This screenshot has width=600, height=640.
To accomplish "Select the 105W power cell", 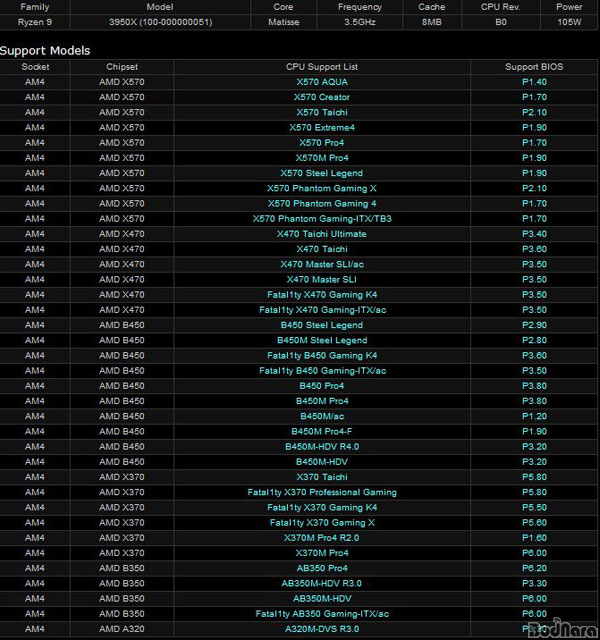I will (569, 22).
